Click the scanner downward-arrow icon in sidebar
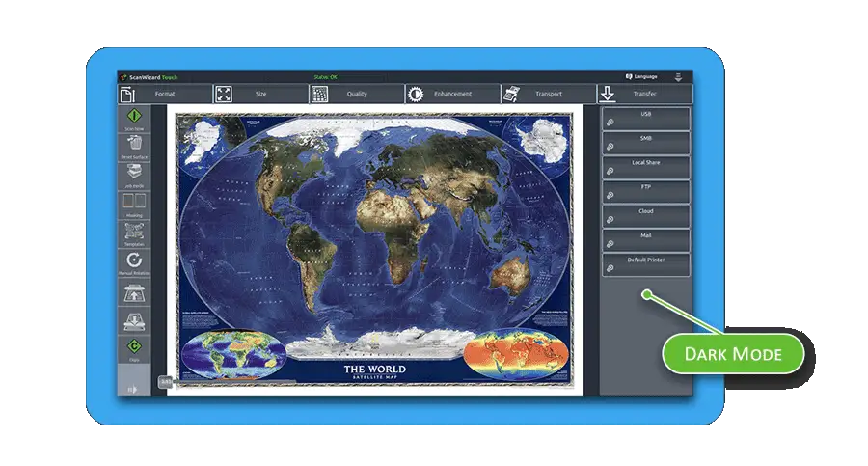The image size is (868, 466). [x=134, y=321]
